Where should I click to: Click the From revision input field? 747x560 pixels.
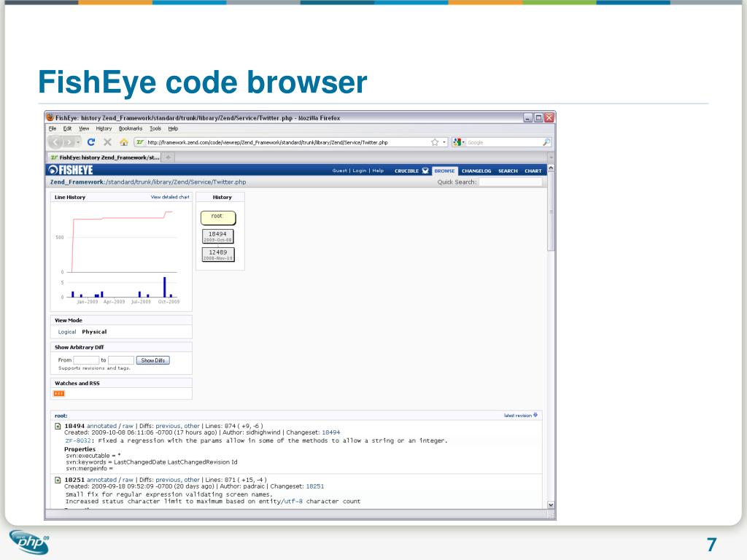tap(86, 360)
